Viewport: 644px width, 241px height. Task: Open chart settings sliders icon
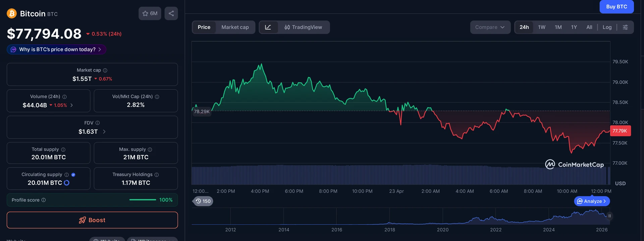pyautogui.click(x=625, y=27)
